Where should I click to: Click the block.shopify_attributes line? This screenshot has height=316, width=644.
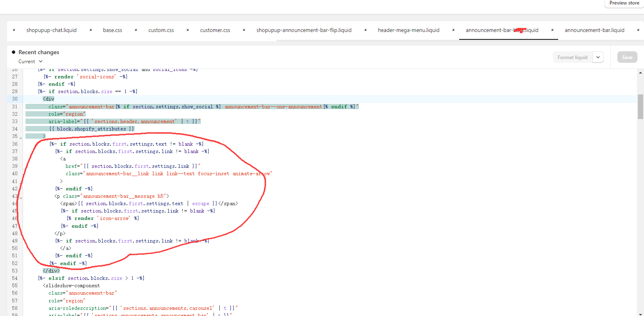91,129
